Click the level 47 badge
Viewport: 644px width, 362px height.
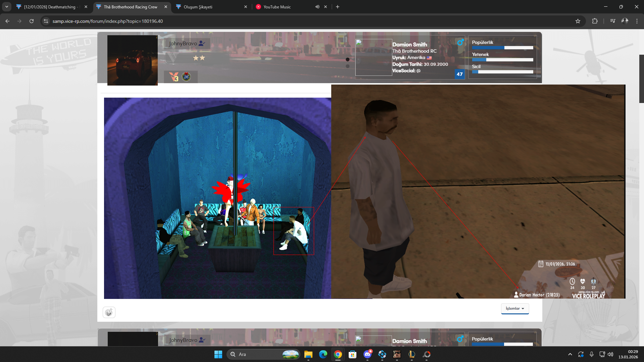point(460,74)
